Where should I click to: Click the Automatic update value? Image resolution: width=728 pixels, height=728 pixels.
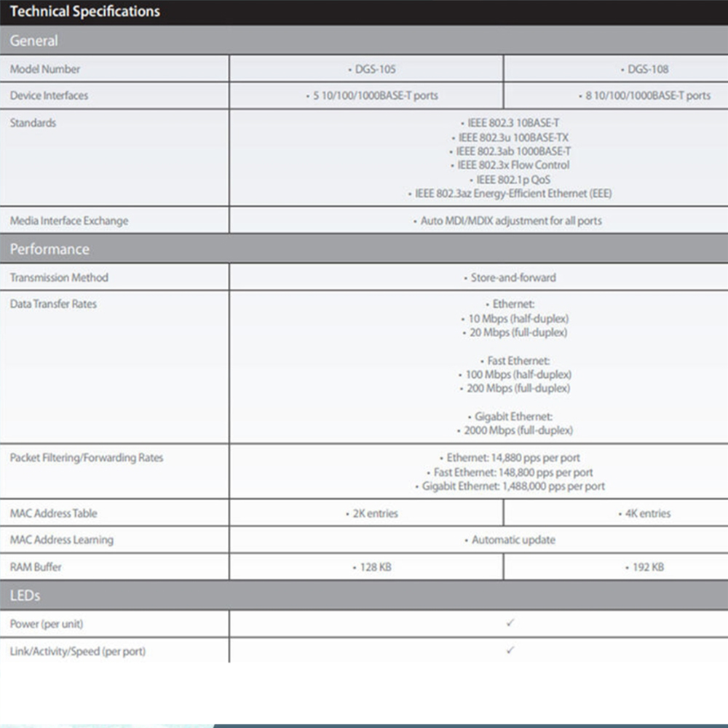[510, 539]
